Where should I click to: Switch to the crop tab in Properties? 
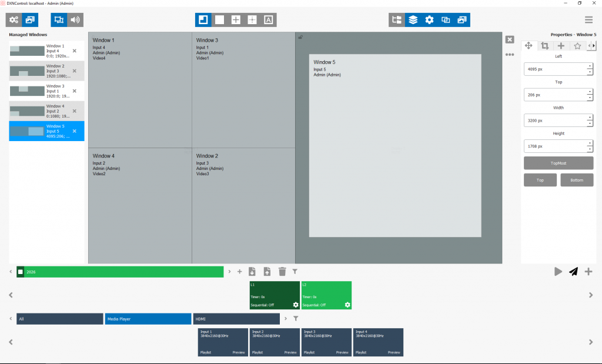[x=545, y=46]
